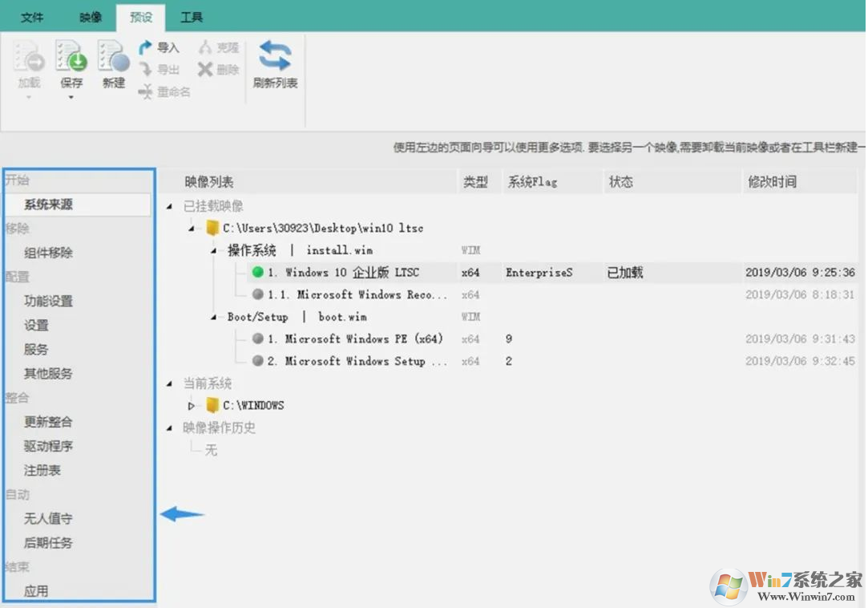Open the 驱动程序 sidebar page
This screenshot has height=608, width=868.
click(48, 446)
